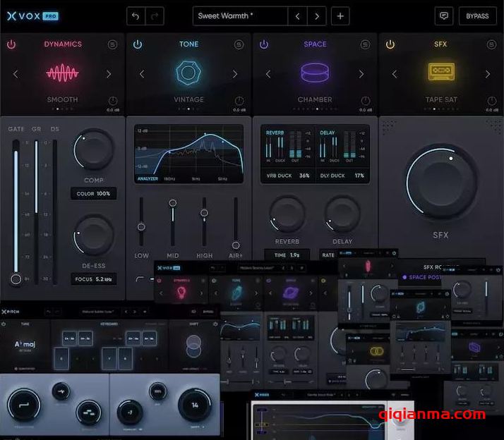This screenshot has width=504, height=440.
Task: Solo the SFX module
Action: [491, 44]
